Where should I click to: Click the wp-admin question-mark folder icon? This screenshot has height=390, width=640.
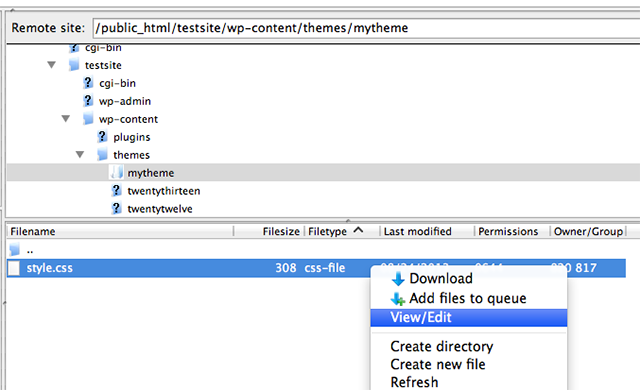(88, 100)
